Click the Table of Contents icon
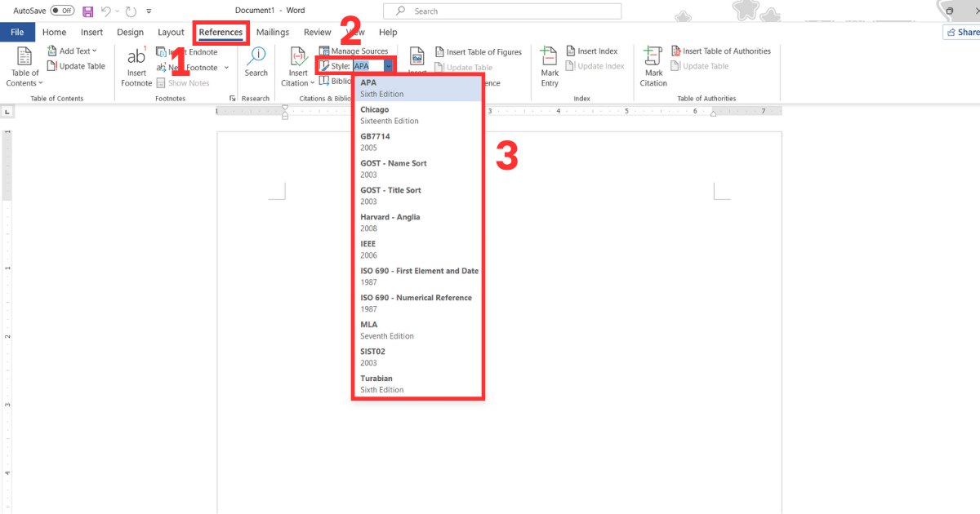 (x=24, y=57)
